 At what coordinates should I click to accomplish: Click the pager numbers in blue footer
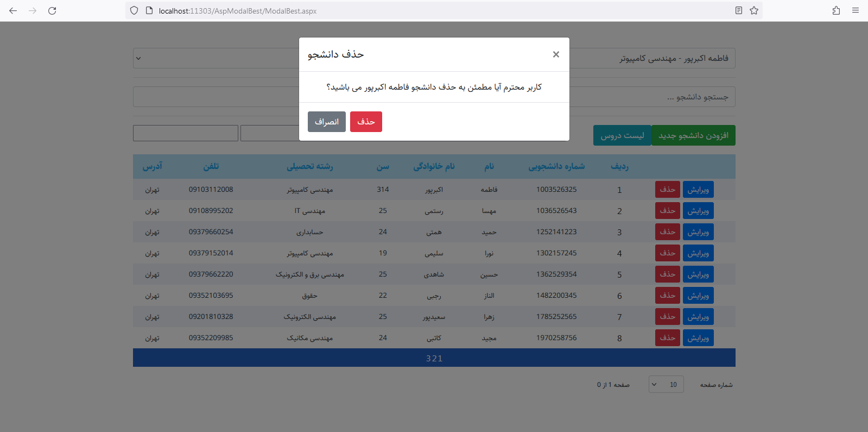434,358
